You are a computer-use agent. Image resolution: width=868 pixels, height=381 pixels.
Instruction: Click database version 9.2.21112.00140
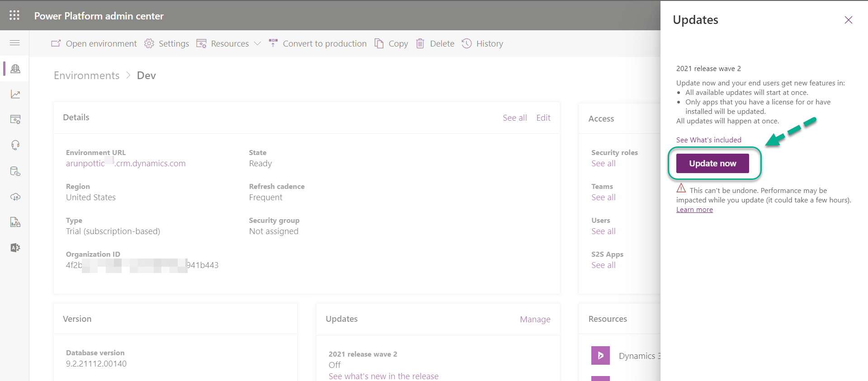pyautogui.click(x=96, y=363)
